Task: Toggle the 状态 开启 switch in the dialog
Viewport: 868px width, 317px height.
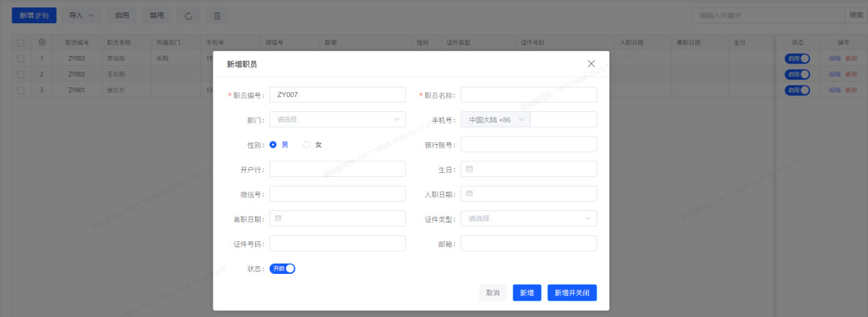Action: [x=282, y=268]
